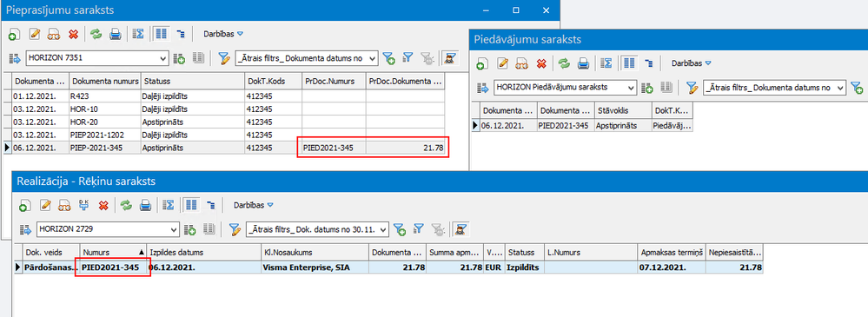Toggle column view button in Pieprasījumu saraksts

pyautogui.click(x=161, y=34)
